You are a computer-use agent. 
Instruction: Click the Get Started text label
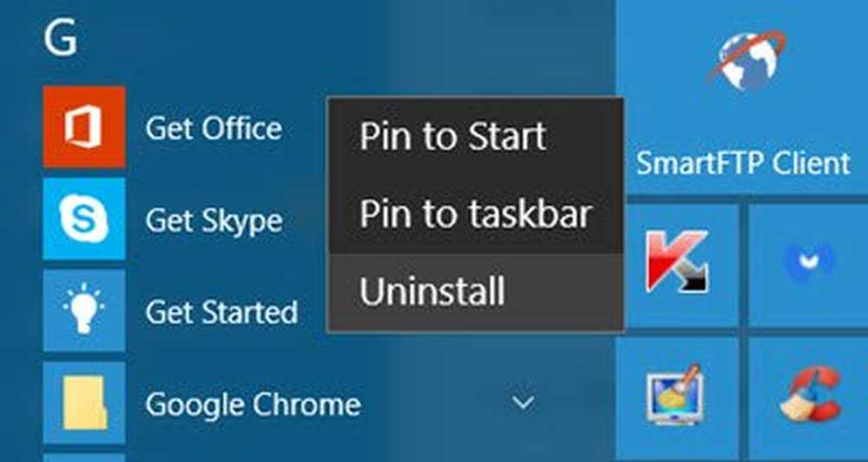point(221,313)
